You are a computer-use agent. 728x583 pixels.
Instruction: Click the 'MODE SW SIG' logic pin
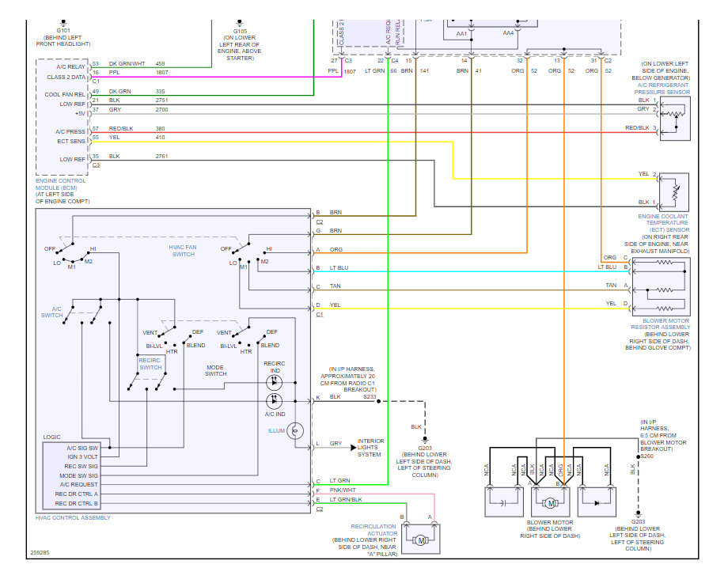(79, 475)
